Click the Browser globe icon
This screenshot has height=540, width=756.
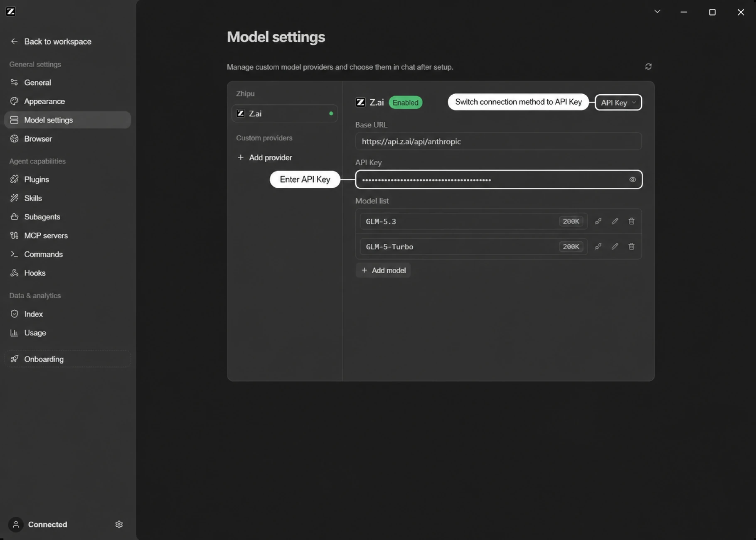(14, 138)
